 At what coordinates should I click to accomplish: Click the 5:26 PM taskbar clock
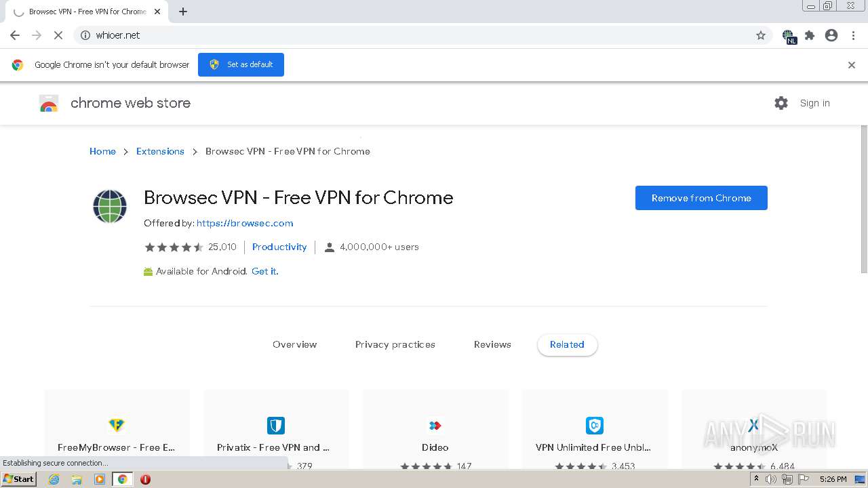coord(833,479)
